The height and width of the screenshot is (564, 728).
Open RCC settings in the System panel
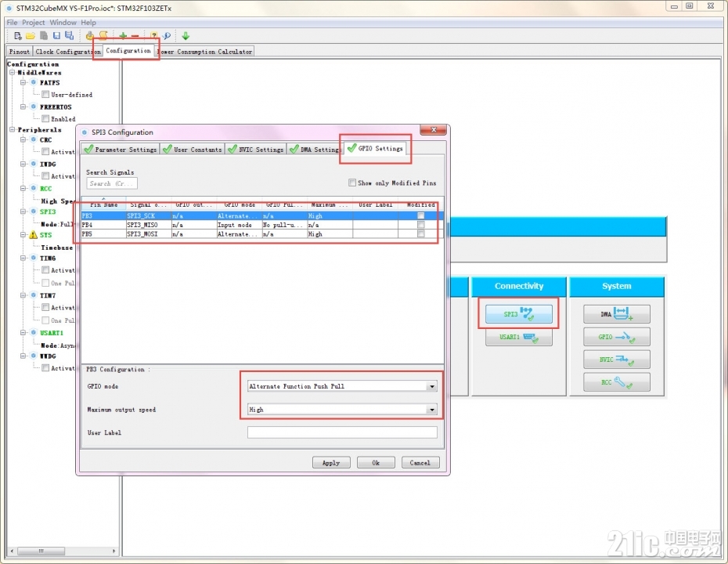point(617,382)
